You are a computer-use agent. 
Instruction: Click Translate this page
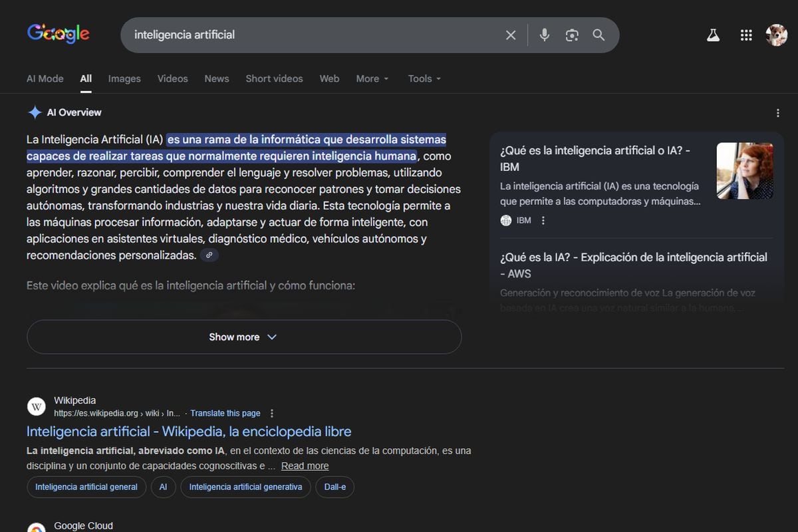pyautogui.click(x=225, y=412)
